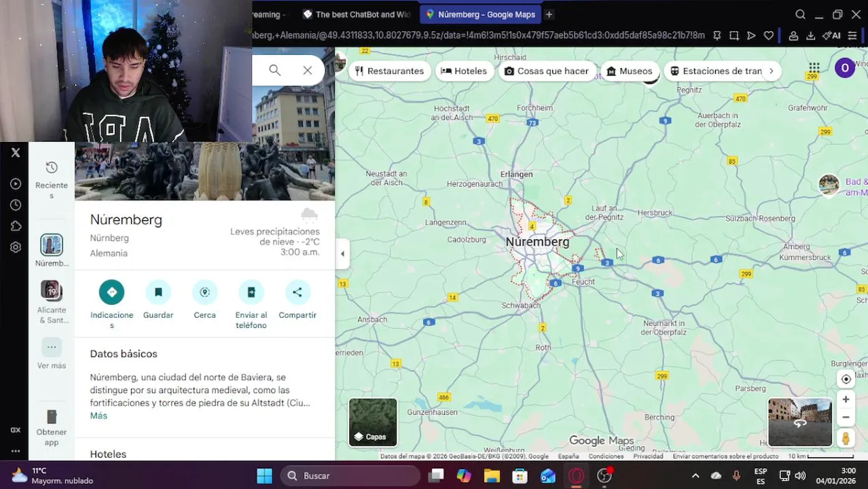Click the AI icon in browser toolbar
Viewport: 868px width, 489px height.
tap(831, 35)
